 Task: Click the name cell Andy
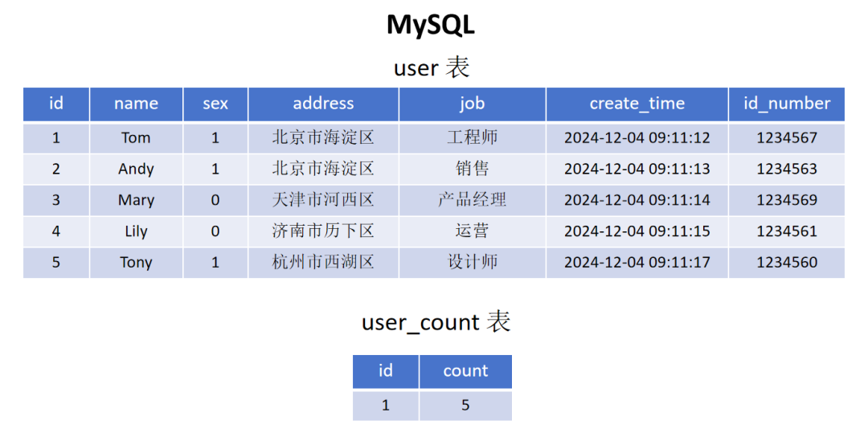click(x=136, y=169)
